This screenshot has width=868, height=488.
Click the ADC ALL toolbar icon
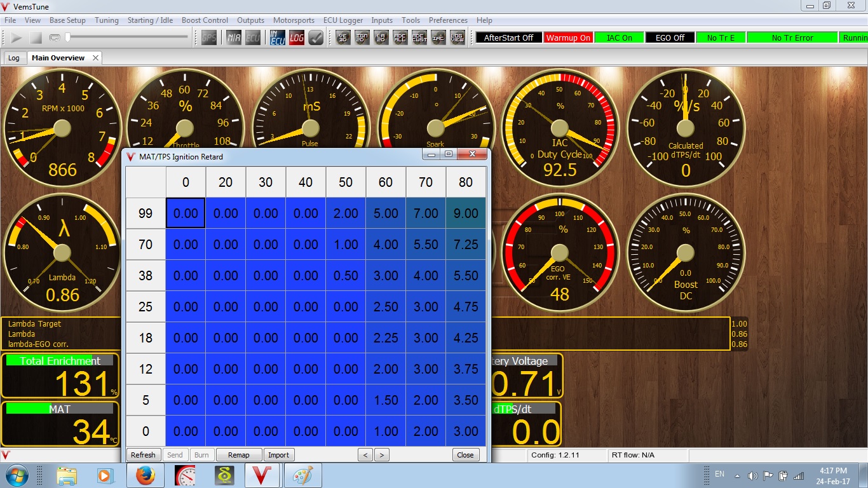click(x=400, y=38)
